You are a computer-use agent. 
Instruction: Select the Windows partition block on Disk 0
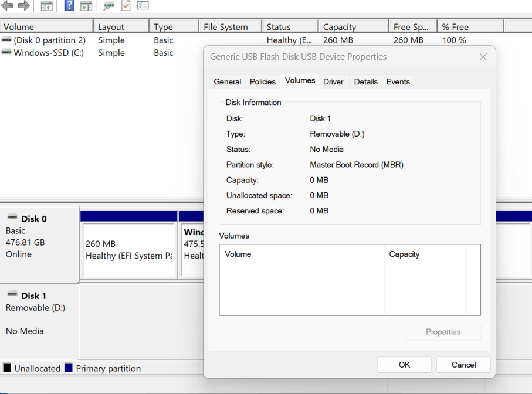point(192,250)
